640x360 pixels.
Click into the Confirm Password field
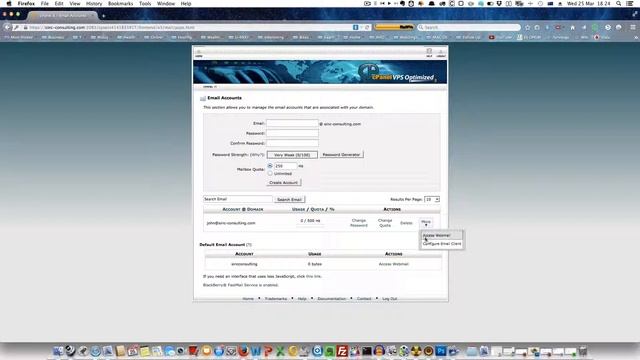click(x=292, y=143)
